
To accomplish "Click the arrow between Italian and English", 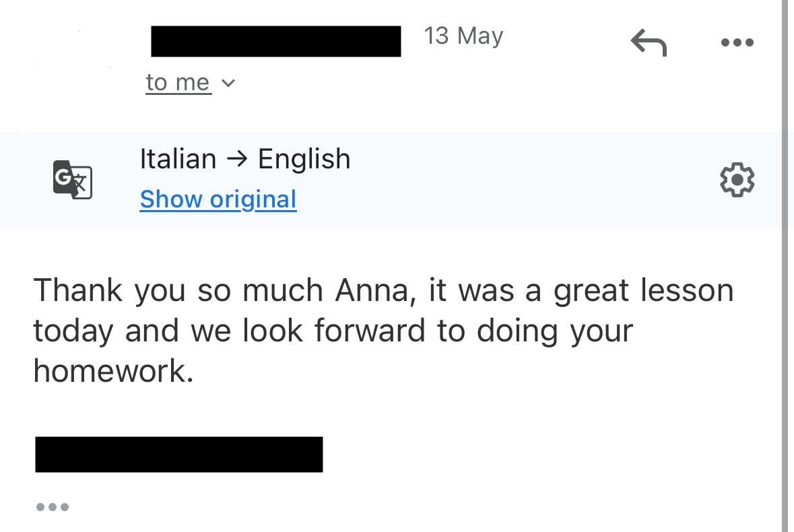I will point(237,160).
